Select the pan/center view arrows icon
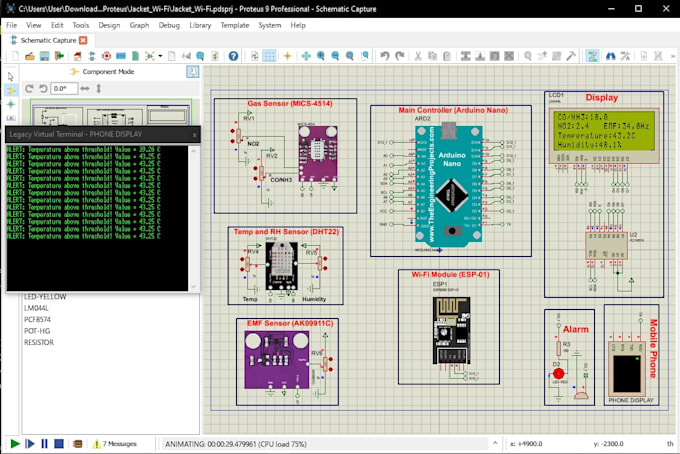 [306, 56]
